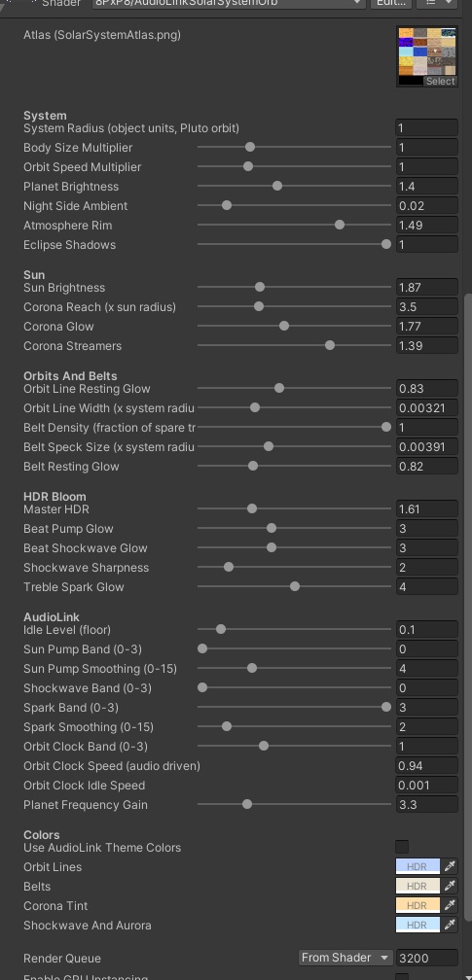The width and height of the screenshot is (472, 980).
Task: Click the Sun Brightness slider handle
Action: (x=260, y=287)
